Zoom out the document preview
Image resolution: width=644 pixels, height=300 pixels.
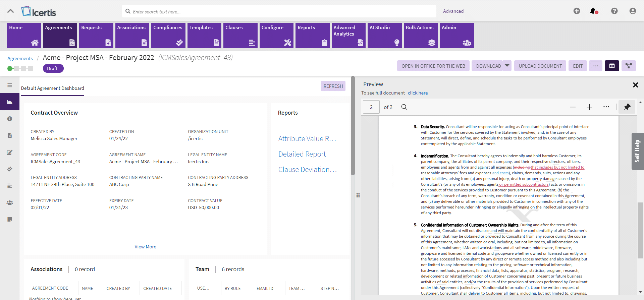[x=573, y=107]
